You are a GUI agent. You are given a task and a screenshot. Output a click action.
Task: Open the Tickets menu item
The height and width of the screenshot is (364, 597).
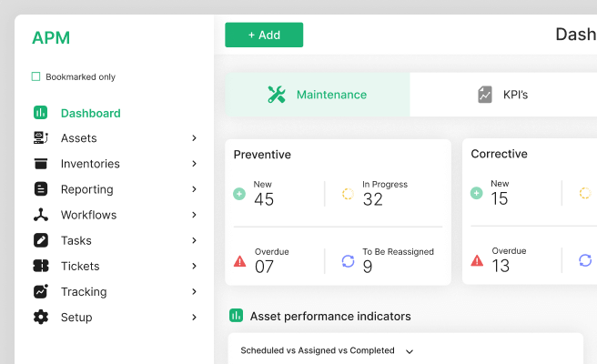80,266
